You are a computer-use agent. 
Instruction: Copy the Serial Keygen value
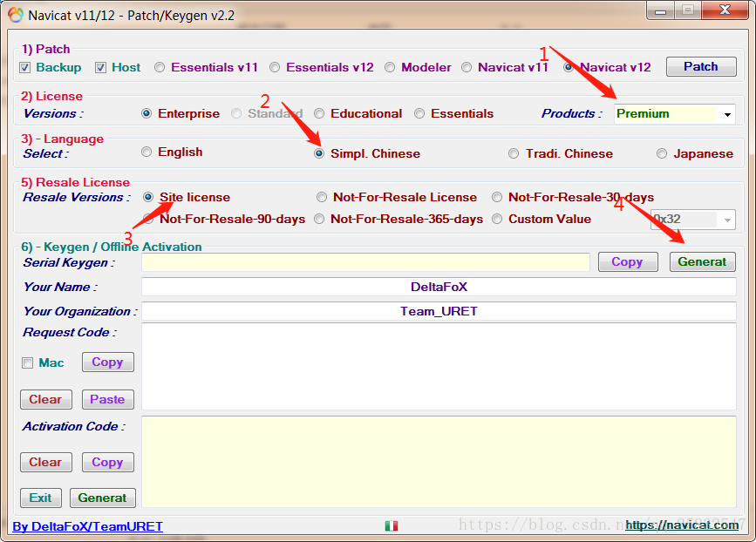628,262
